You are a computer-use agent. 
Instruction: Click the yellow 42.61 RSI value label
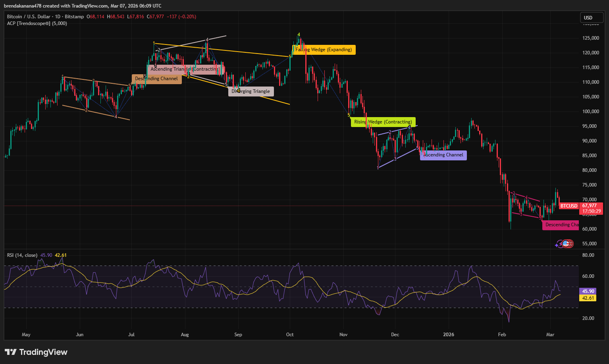588,298
